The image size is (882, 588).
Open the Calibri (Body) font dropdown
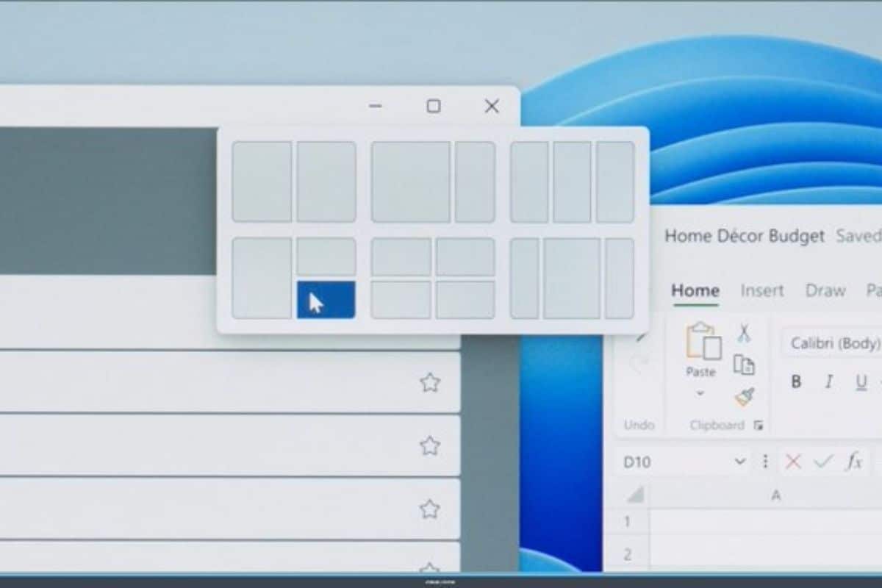tap(834, 343)
